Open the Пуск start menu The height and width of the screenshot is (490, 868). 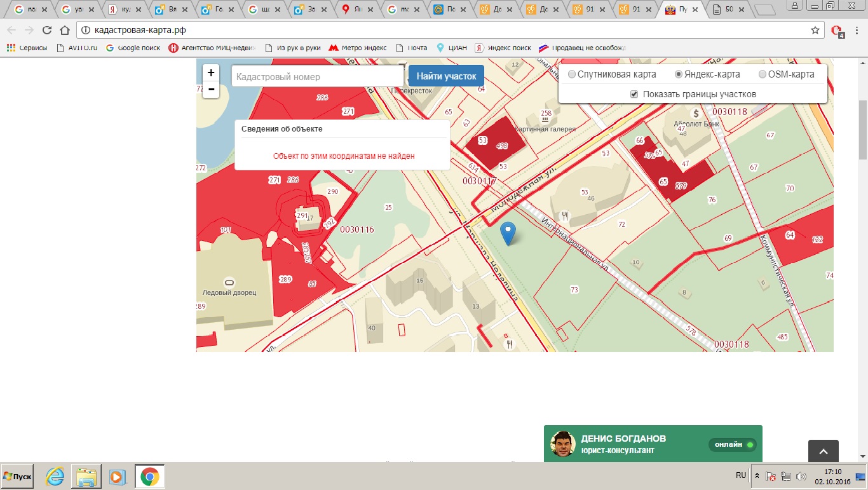(x=18, y=476)
